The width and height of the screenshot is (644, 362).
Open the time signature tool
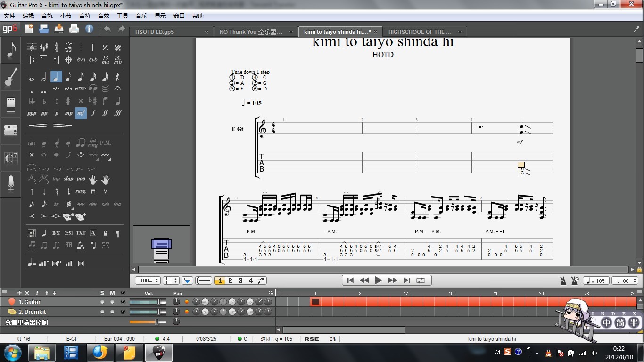[x=56, y=48]
